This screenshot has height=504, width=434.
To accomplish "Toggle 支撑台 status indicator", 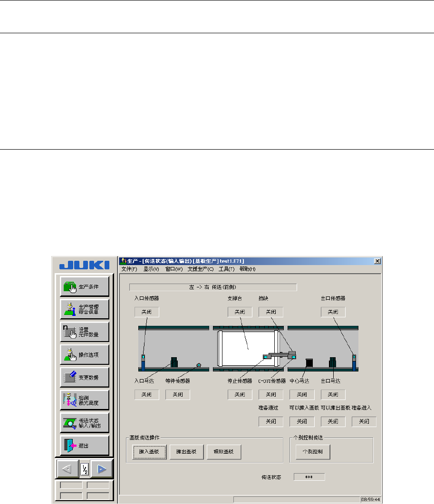I will [240, 312].
